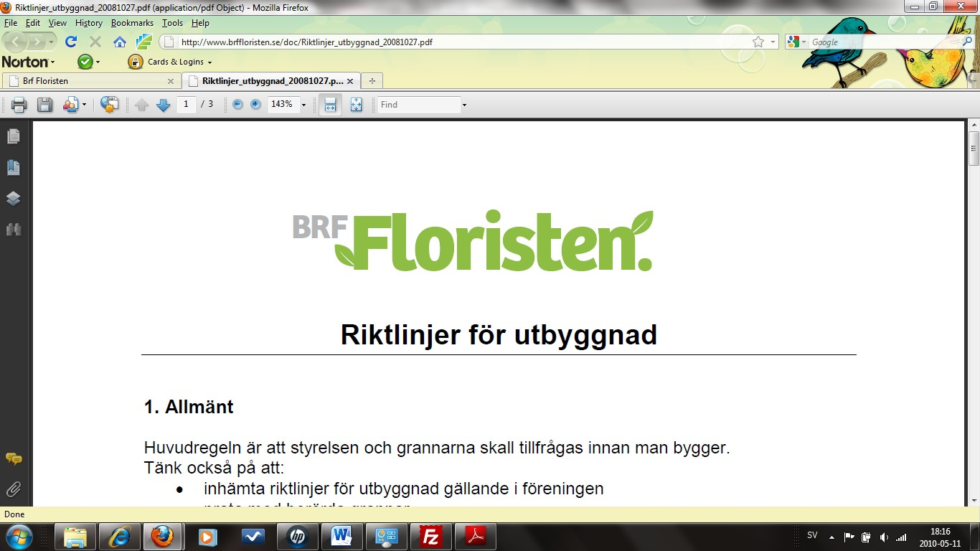980x551 pixels.
Task: Go to the previous page with the up arrow
Action: pos(141,105)
